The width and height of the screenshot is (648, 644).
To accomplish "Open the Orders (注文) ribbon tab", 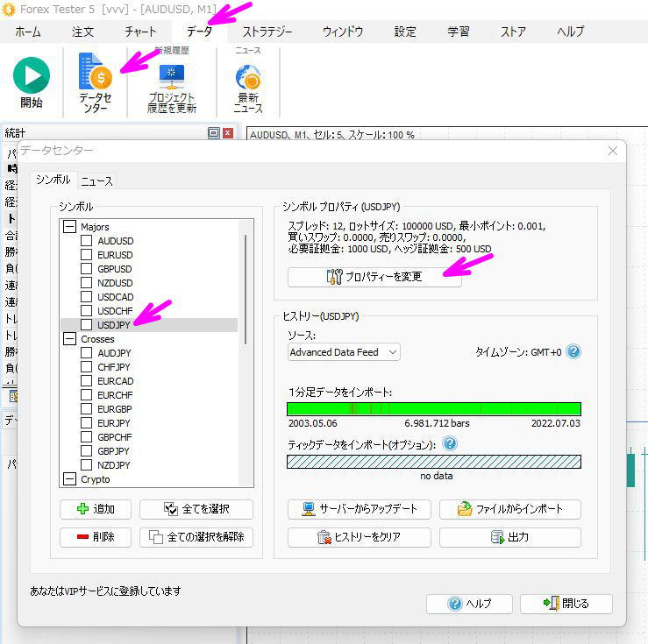I will pyautogui.click(x=82, y=32).
